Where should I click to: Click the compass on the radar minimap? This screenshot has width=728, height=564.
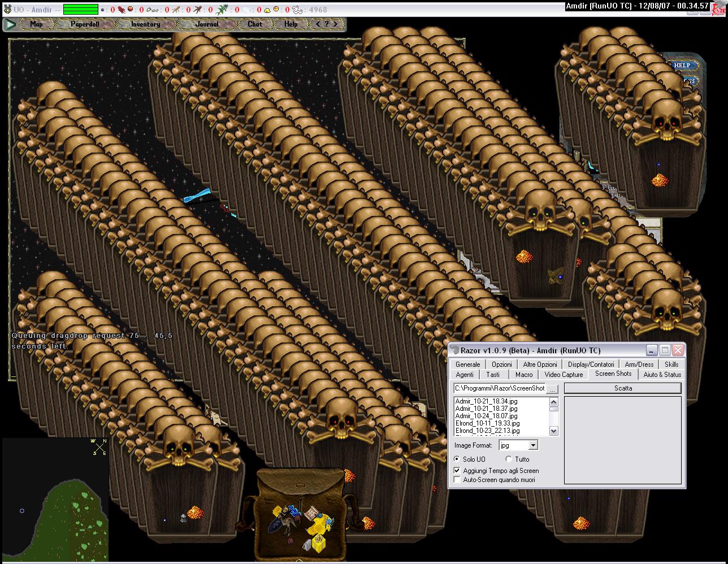tap(99, 448)
